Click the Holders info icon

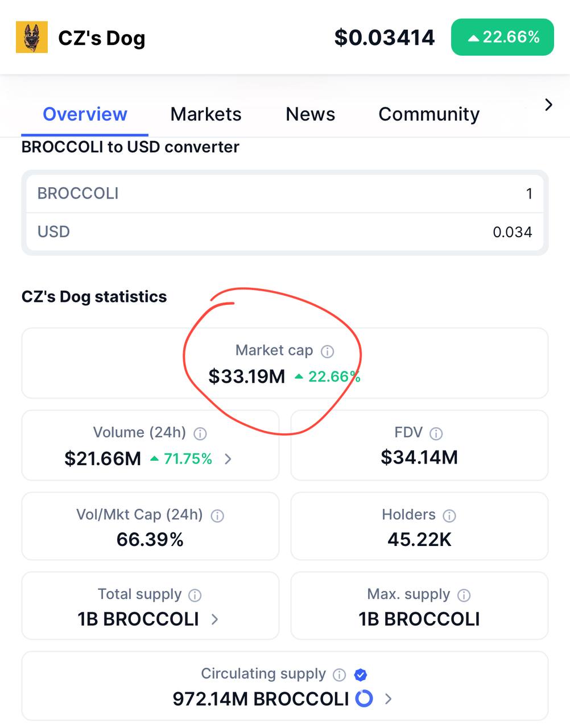tap(449, 516)
